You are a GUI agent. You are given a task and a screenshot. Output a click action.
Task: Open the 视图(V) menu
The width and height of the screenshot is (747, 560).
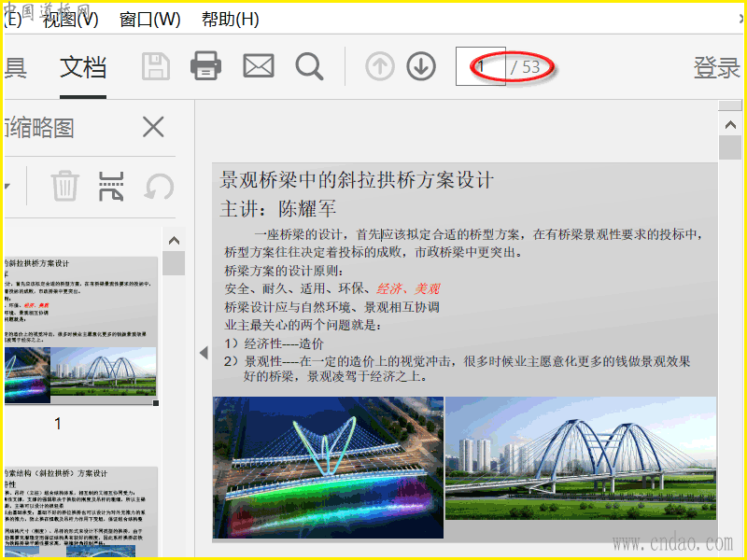tap(71, 20)
